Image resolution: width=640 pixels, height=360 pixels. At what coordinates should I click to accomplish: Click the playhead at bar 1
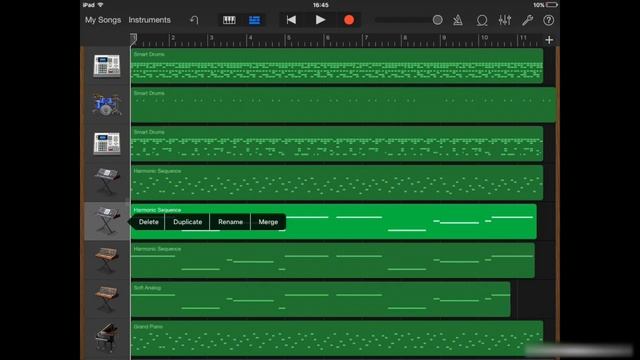click(x=134, y=39)
